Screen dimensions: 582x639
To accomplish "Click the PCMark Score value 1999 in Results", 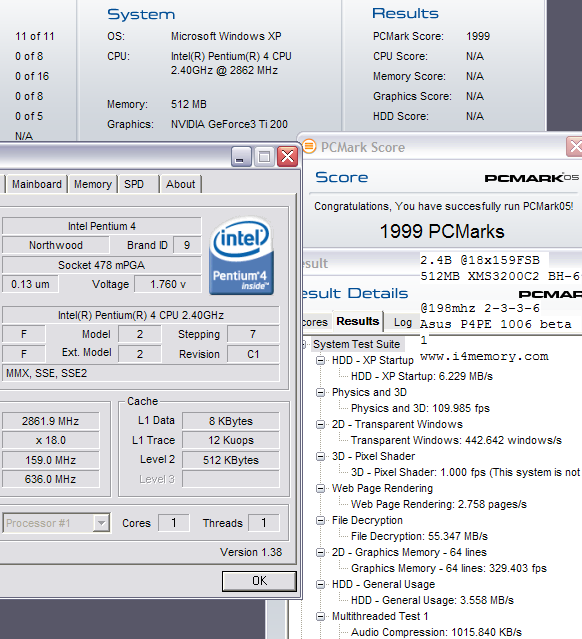I will 478,36.
